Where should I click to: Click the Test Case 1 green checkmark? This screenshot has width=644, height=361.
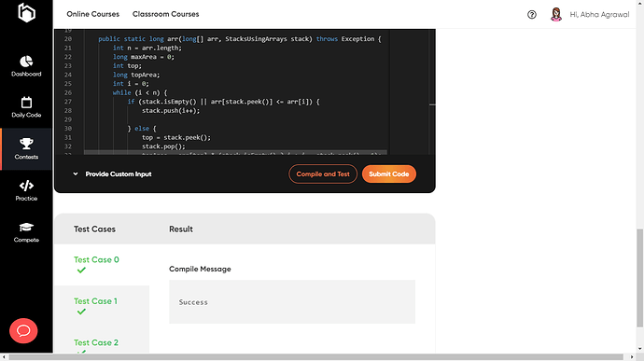pos(81,312)
